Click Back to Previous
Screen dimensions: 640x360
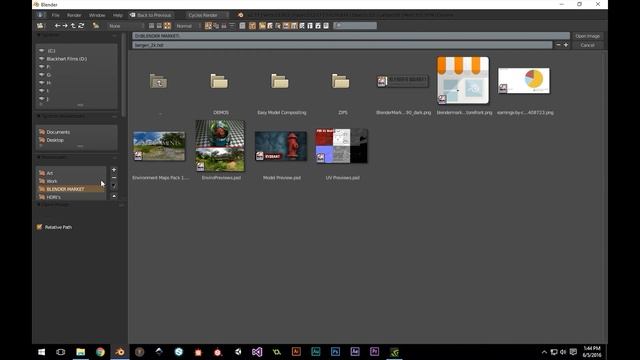pyautogui.click(x=151, y=15)
